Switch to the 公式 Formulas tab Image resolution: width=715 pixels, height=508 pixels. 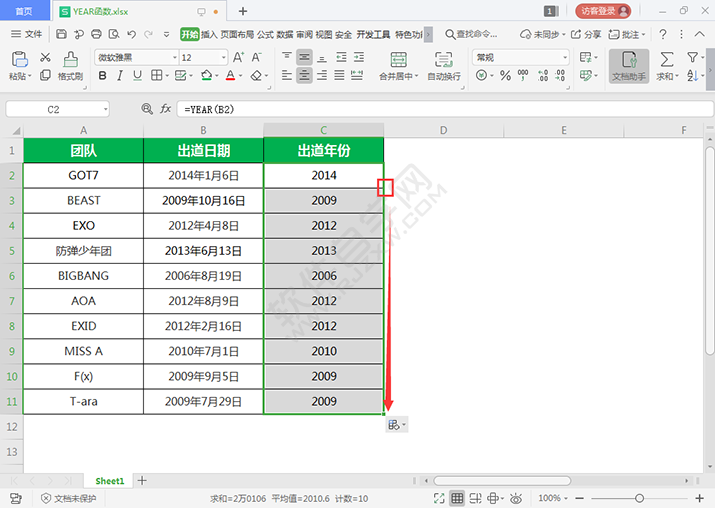(x=265, y=35)
